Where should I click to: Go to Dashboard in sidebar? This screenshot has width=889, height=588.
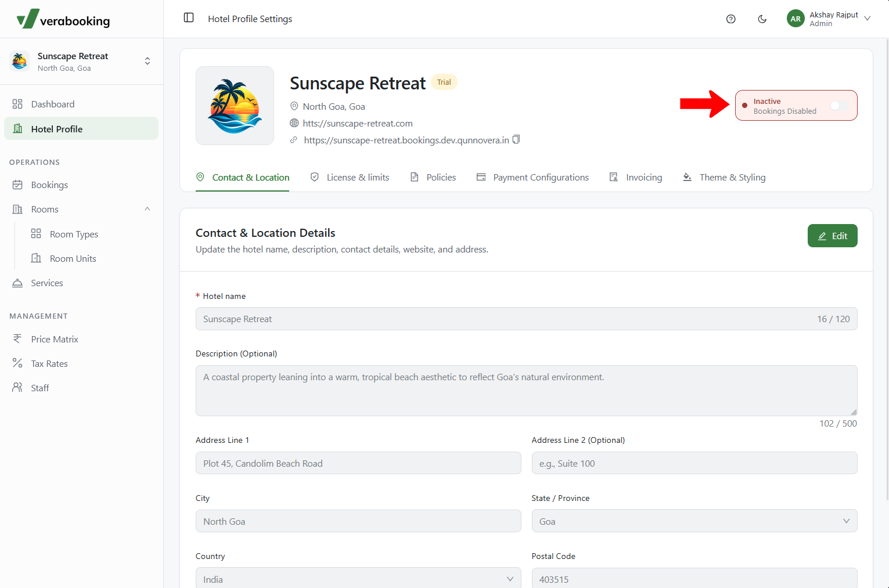(x=81, y=104)
